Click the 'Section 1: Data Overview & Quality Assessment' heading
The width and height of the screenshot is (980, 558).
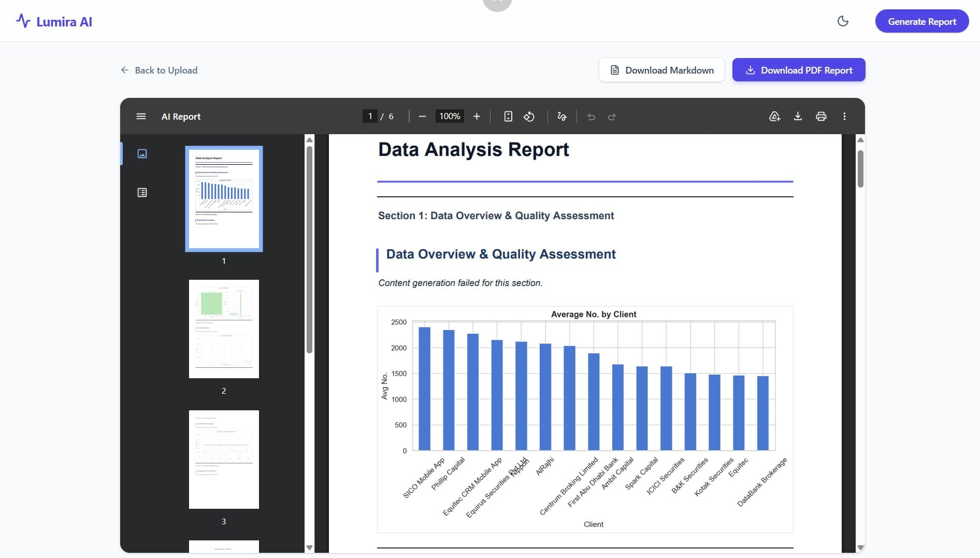coord(496,216)
